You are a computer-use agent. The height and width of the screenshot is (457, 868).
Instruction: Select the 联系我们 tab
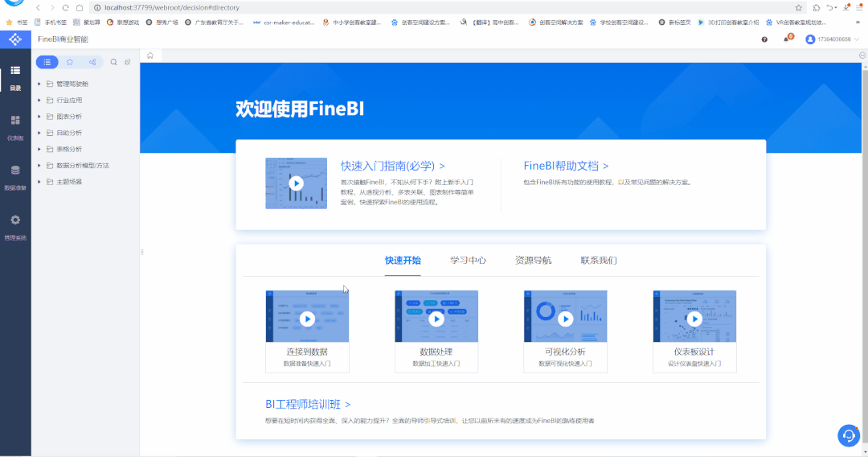pos(599,261)
